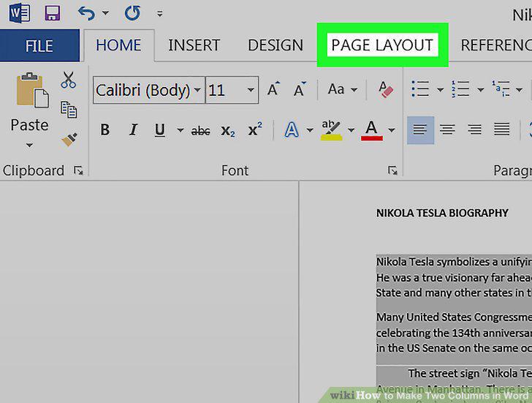Apply a multilevel list
This screenshot has height=403, width=532.
click(x=501, y=89)
